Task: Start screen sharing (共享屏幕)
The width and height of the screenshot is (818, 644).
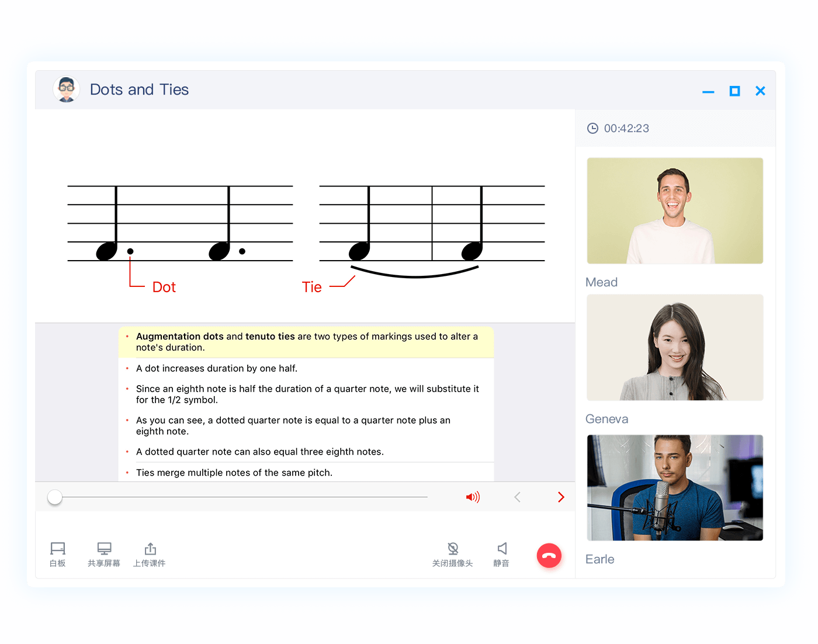Action: (104, 555)
